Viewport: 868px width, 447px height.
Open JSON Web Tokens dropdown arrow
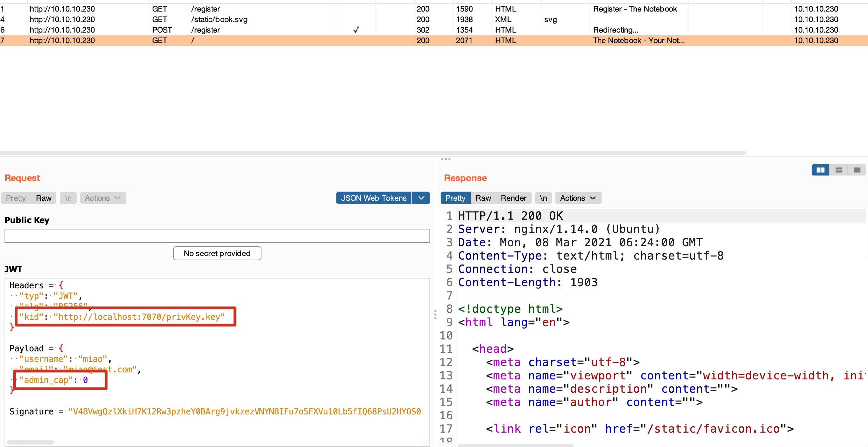(x=421, y=198)
